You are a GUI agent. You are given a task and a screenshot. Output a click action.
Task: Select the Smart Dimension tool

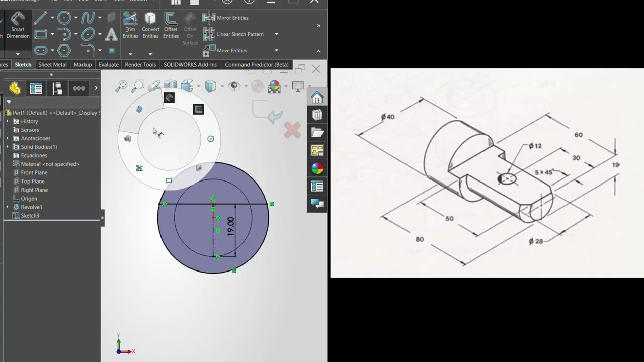click(x=18, y=25)
